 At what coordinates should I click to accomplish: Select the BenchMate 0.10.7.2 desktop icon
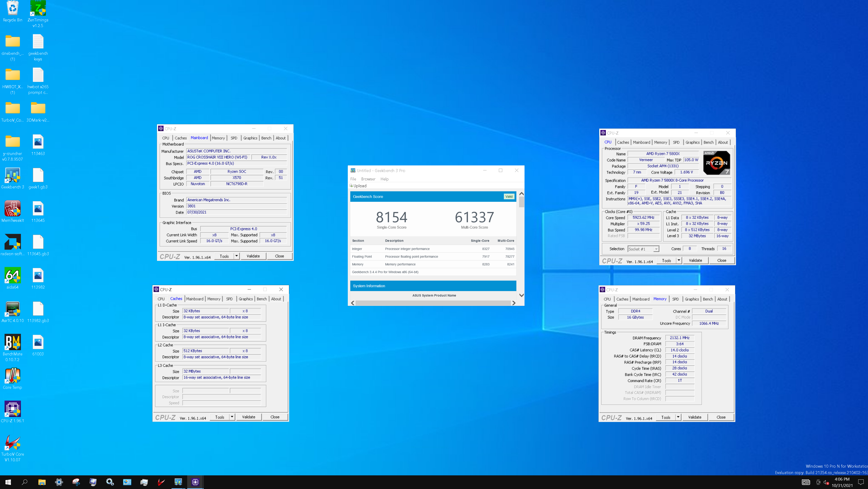pyautogui.click(x=12, y=348)
